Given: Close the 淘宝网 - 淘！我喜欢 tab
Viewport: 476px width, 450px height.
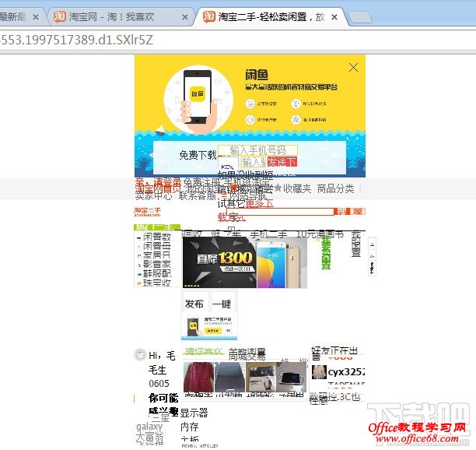Looking at the screenshot, I should point(185,18).
